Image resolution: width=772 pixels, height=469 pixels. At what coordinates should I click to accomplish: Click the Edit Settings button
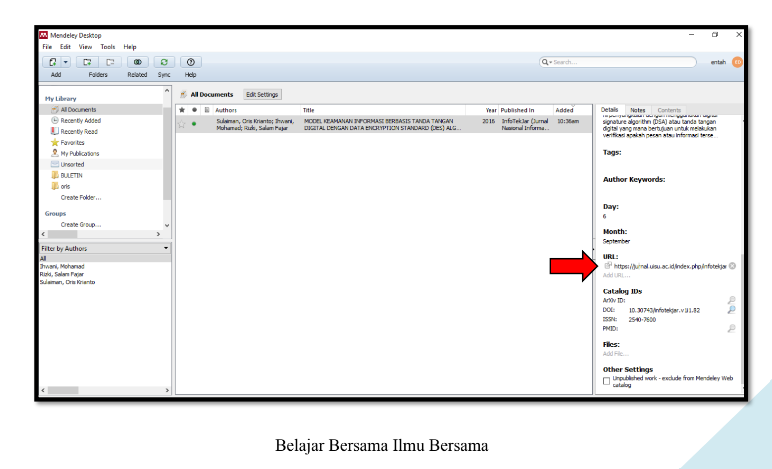pos(262,94)
